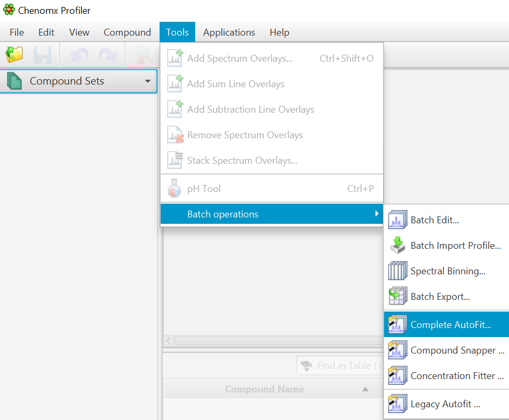Open the Edit menu
The image size is (509, 420).
[x=46, y=32]
